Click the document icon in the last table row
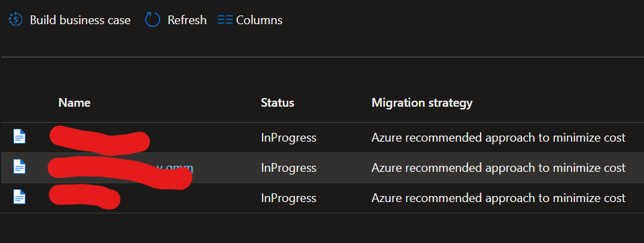 click(x=19, y=197)
